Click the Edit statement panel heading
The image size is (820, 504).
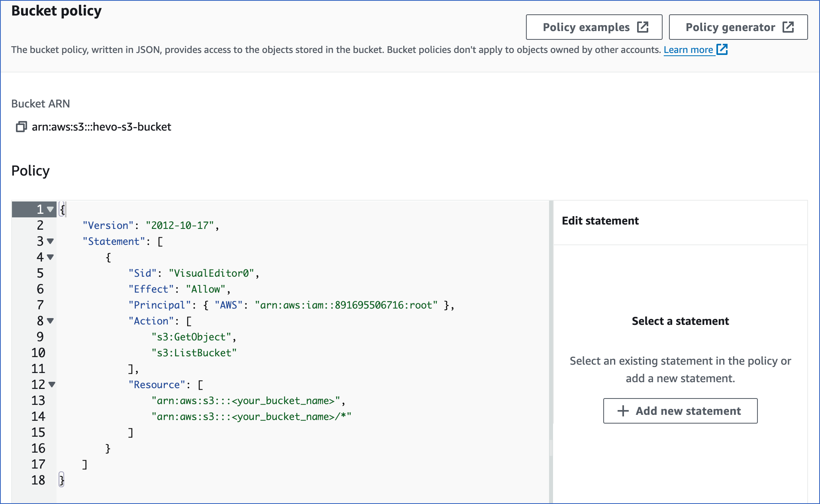600,221
